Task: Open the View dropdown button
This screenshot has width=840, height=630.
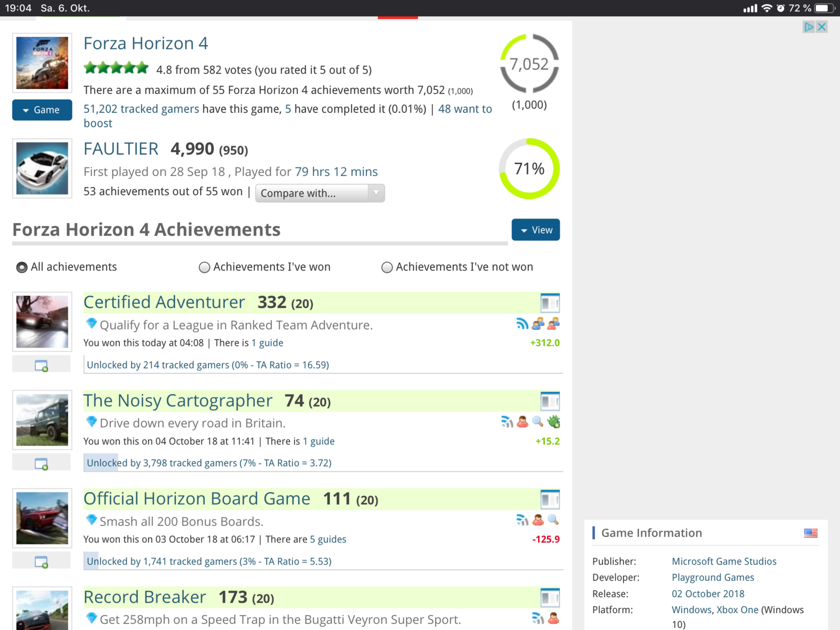Action: click(x=535, y=230)
